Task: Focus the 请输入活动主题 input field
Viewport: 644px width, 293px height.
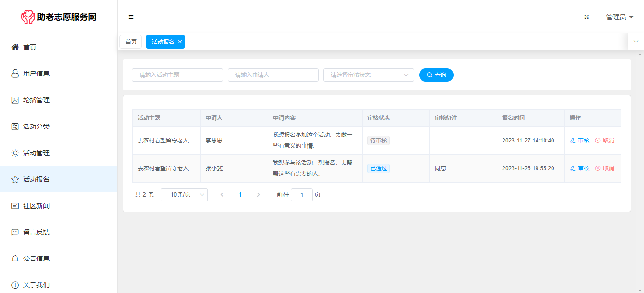Action: pos(177,75)
